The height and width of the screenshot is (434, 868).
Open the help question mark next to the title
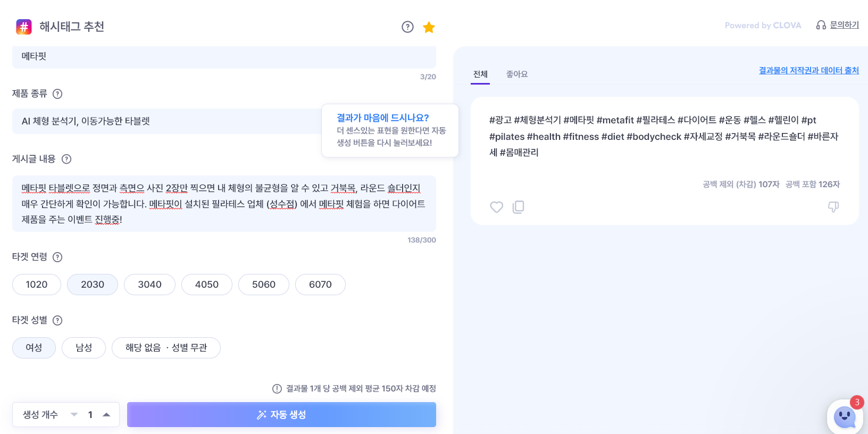pos(407,27)
